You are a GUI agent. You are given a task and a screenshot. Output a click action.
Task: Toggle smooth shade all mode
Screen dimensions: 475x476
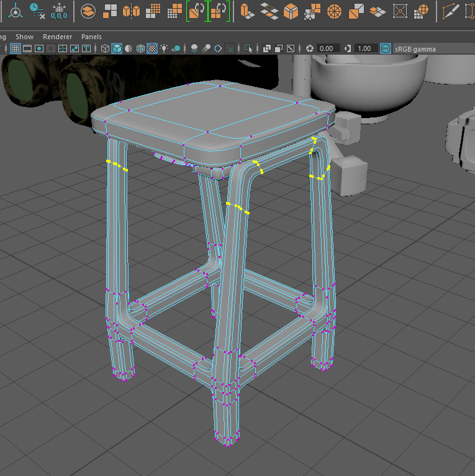(117, 48)
